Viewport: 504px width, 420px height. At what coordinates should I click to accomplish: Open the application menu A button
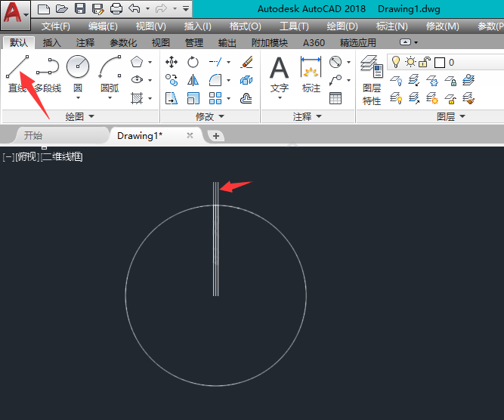(15, 14)
